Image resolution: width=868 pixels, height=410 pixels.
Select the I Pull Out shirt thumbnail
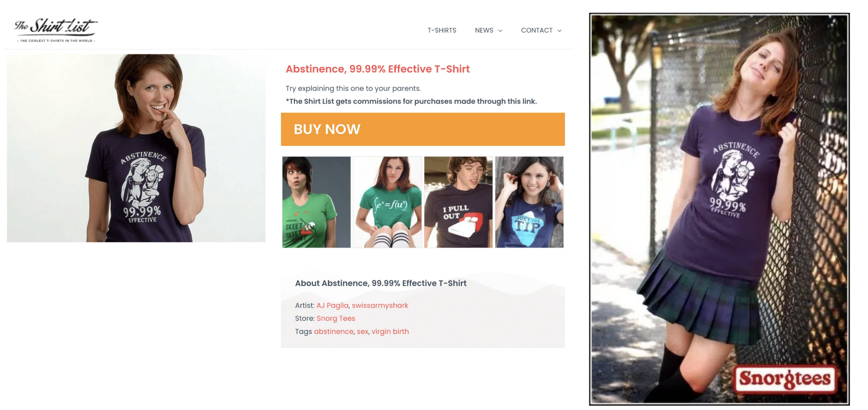[458, 202]
